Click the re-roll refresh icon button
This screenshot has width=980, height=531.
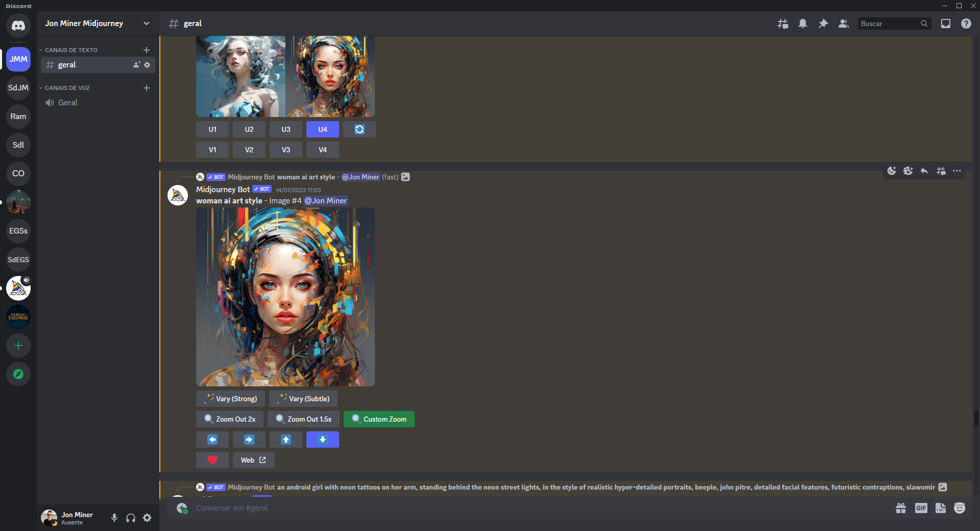[x=360, y=129]
